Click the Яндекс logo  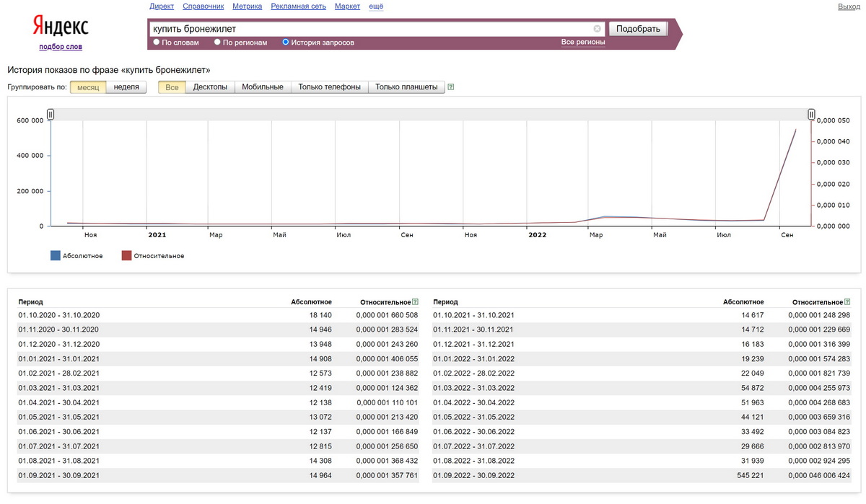61,27
